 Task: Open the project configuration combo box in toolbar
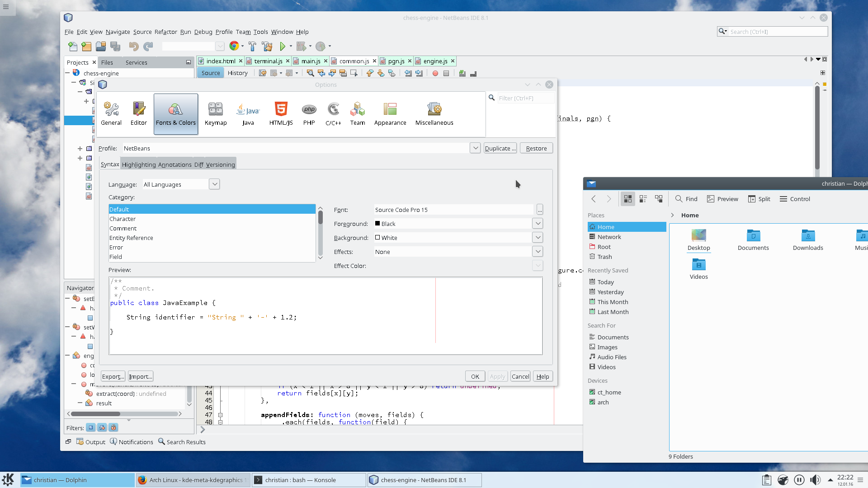(193, 46)
